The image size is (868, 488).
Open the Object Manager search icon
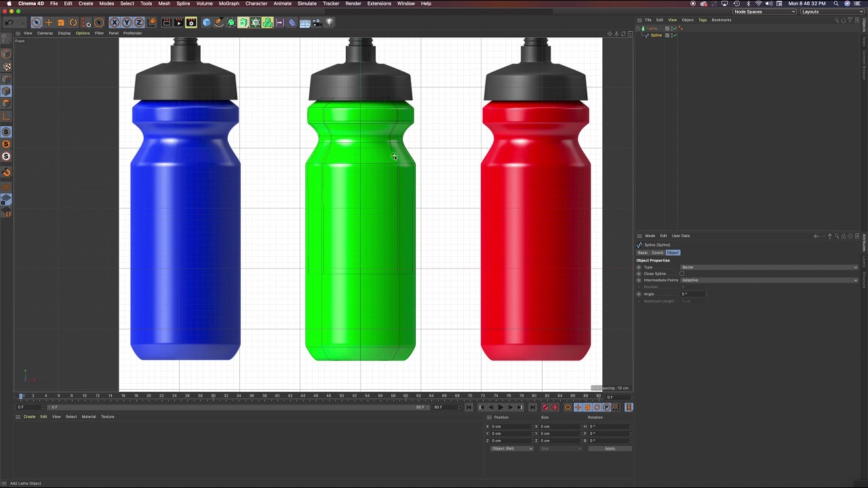836,20
